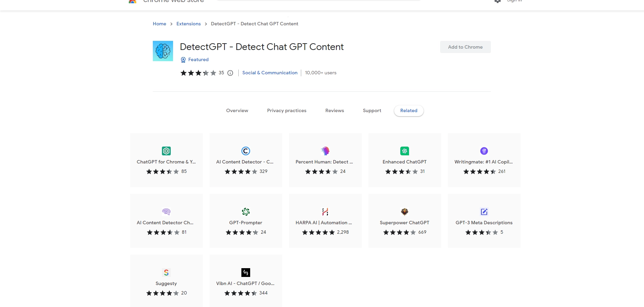Click the Vibn AI extension icon

click(245, 272)
